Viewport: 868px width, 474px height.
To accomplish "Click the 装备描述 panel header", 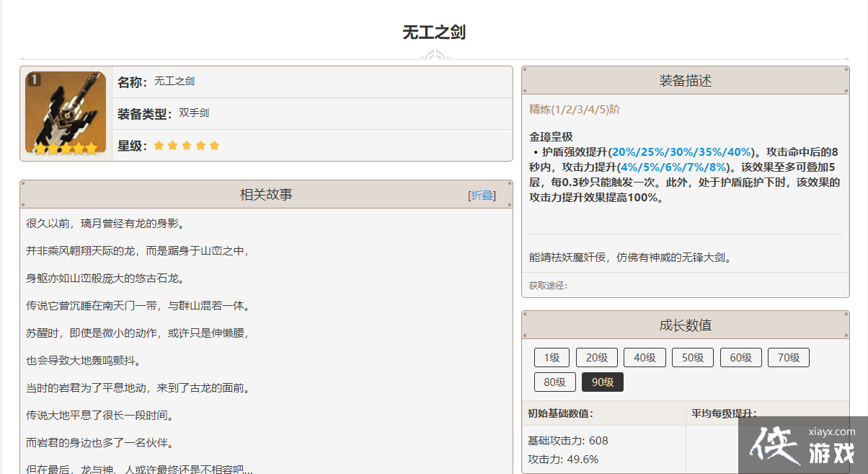I will [685, 81].
